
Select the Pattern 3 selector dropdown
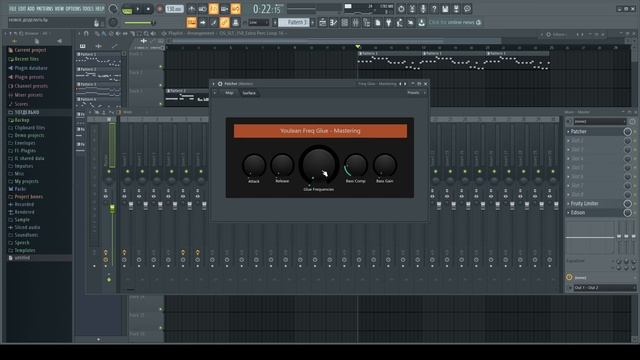[293, 22]
